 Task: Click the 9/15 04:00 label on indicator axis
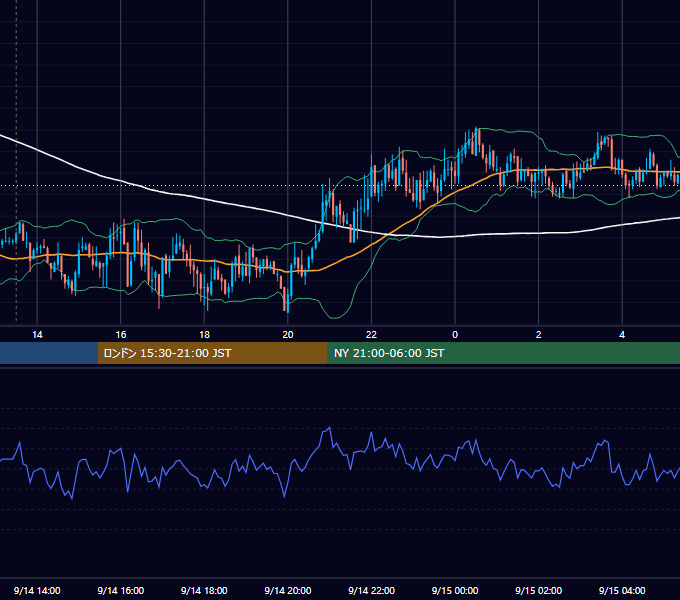(622, 590)
